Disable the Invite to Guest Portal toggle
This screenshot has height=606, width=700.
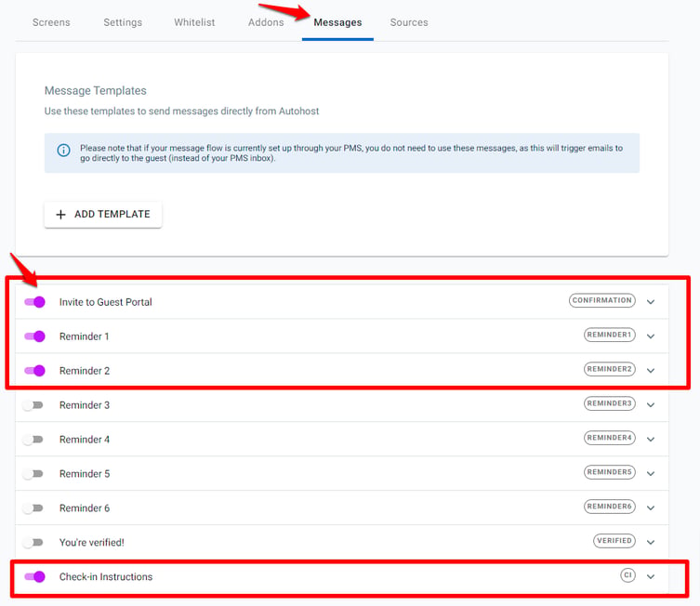tap(34, 302)
